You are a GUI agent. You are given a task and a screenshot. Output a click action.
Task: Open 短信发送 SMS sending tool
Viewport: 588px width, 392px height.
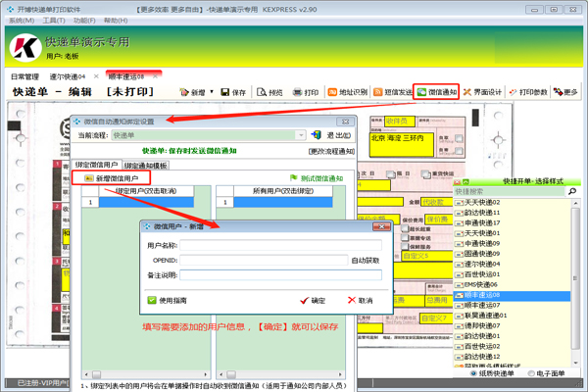[x=393, y=92]
